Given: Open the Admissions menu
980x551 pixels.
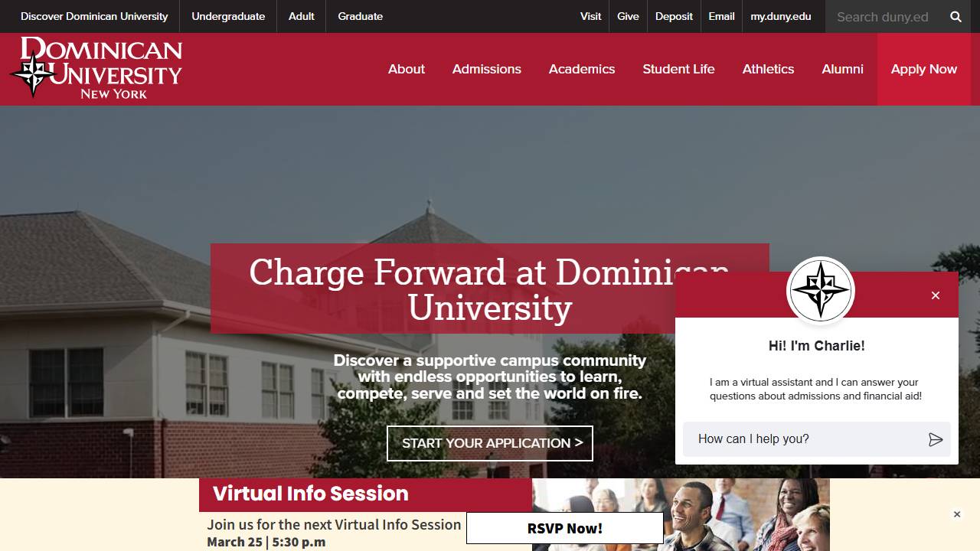Looking at the screenshot, I should 487,69.
